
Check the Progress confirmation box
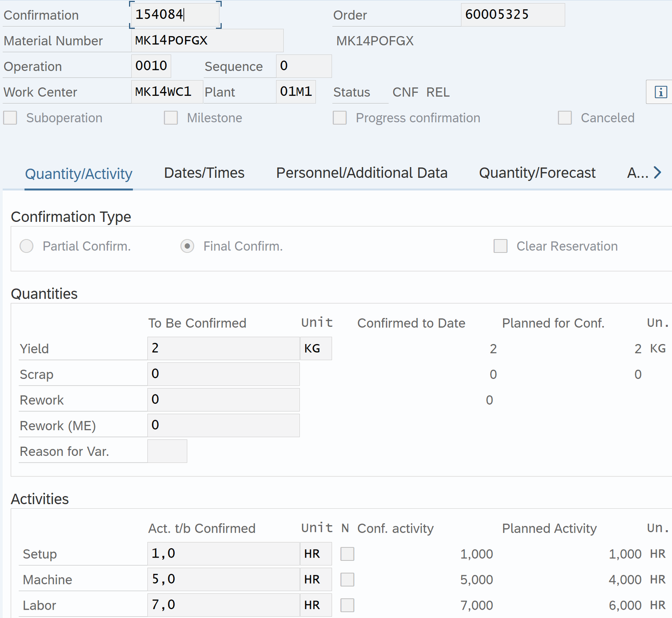click(x=340, y=118)
